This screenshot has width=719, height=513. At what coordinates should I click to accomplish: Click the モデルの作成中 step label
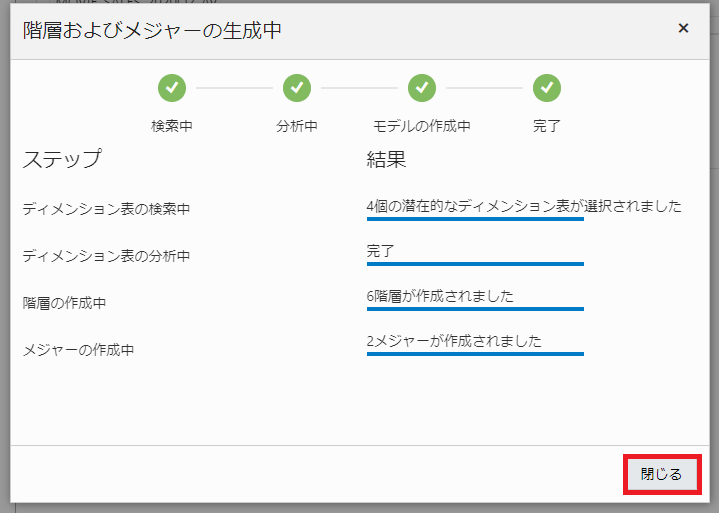(422, 126)
